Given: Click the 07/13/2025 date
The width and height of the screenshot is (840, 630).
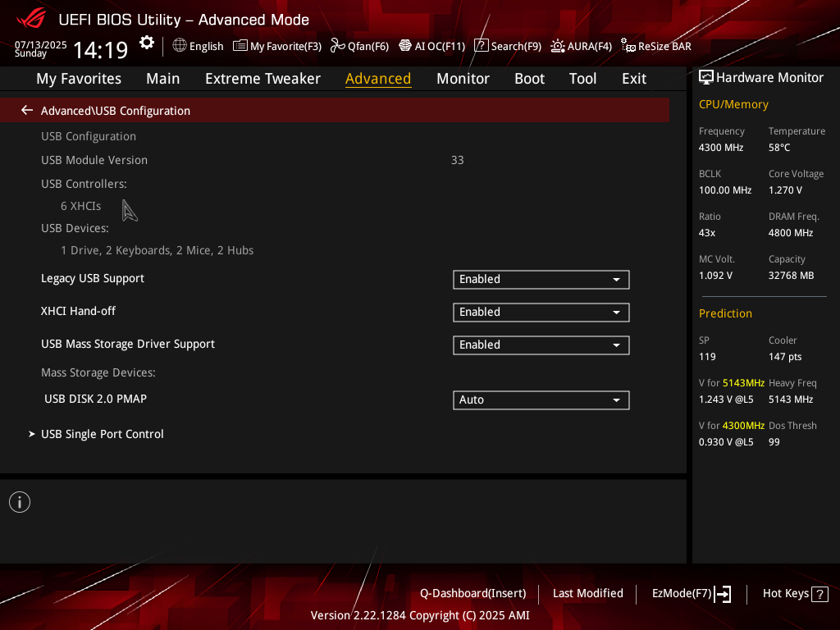Looking at the screenshot, I should coord(41,44).
